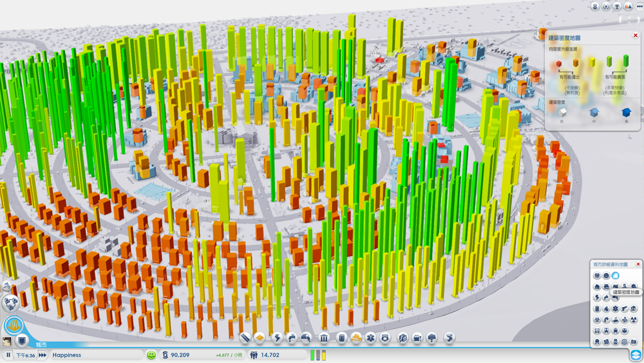Viewport: 644px width, 363px height.
Task: Open the Sewage menu in bottom toolbar
Action: click(x=306, y=338)
